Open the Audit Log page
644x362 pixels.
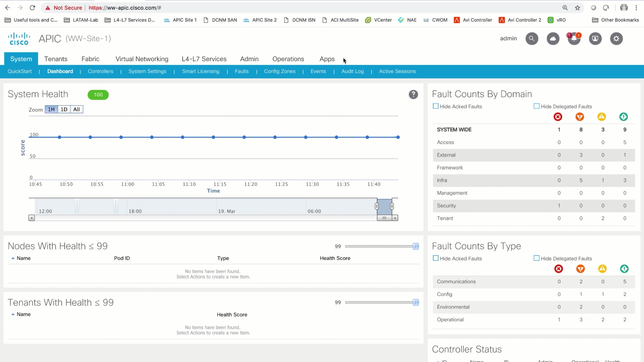tap(352, 71)
